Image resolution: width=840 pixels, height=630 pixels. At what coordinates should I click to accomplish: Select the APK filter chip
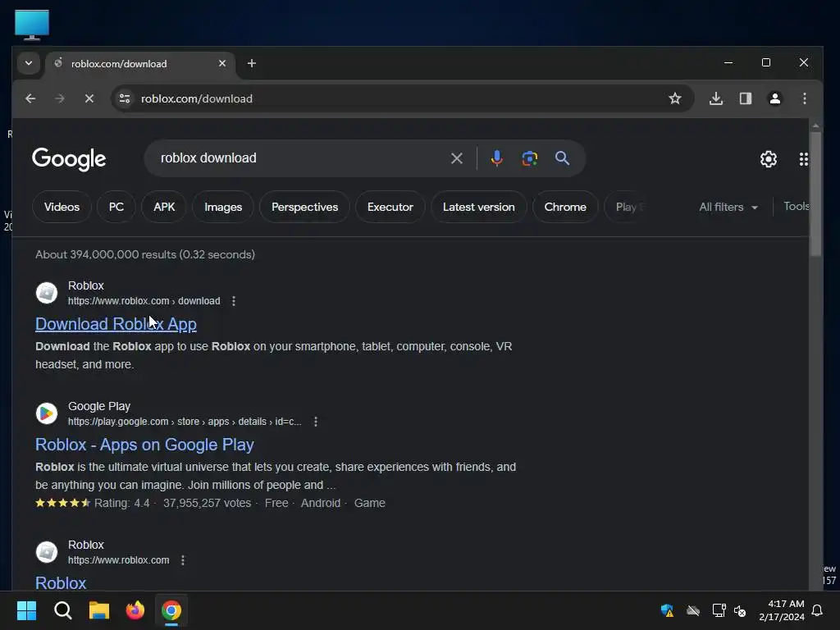point(164,207)
